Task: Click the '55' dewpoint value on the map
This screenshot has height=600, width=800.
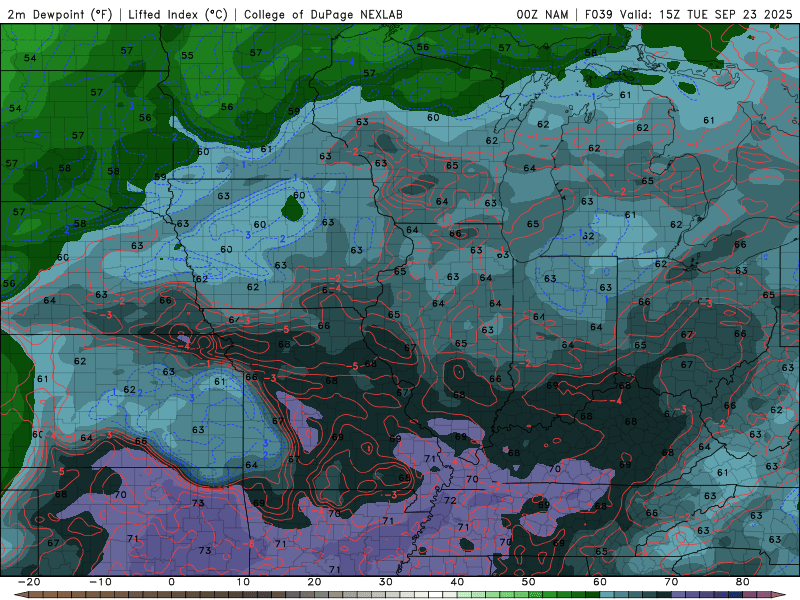Action: click(187, 55)
